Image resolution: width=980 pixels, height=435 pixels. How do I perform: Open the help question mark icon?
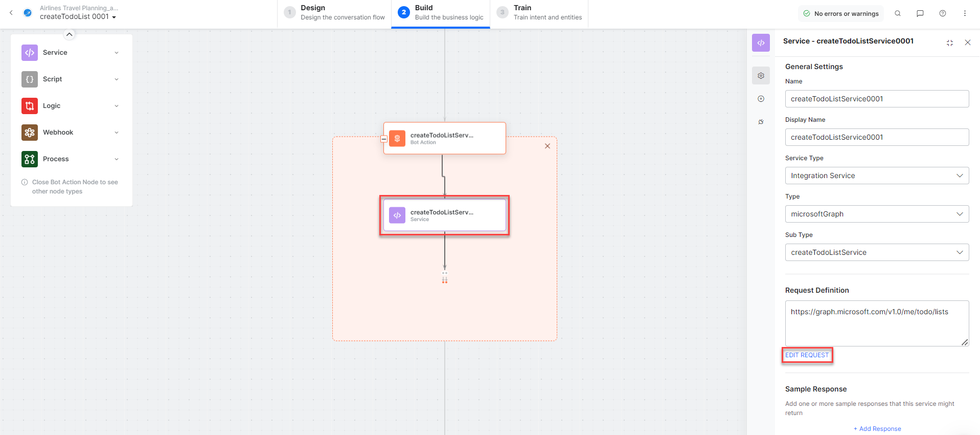point(942,14)
